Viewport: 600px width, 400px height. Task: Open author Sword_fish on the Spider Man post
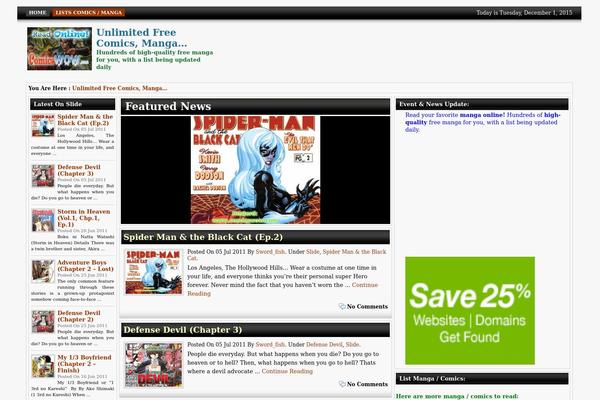tap(270, 251)
